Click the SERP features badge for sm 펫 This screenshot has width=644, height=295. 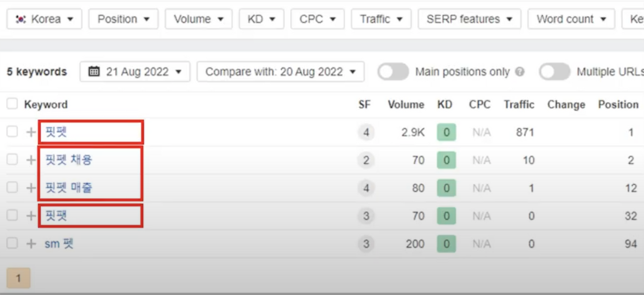click(x=366, y=244)
